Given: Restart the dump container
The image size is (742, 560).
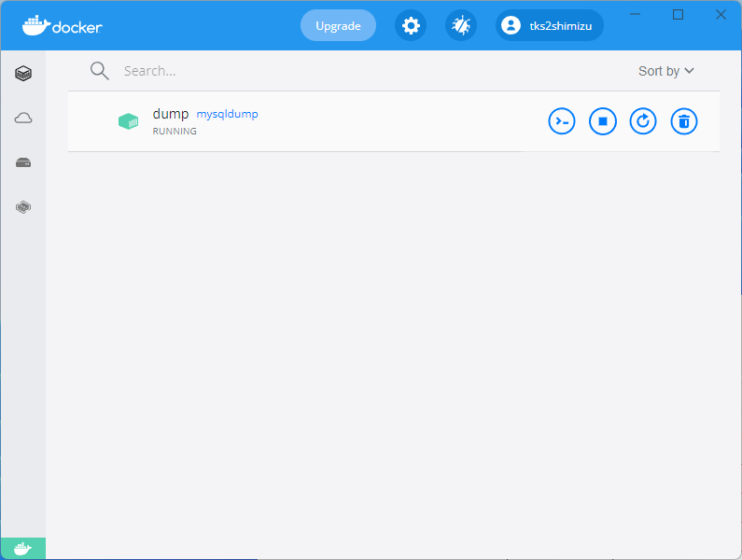Looking at the screenshot, I should tap(643, 121).
